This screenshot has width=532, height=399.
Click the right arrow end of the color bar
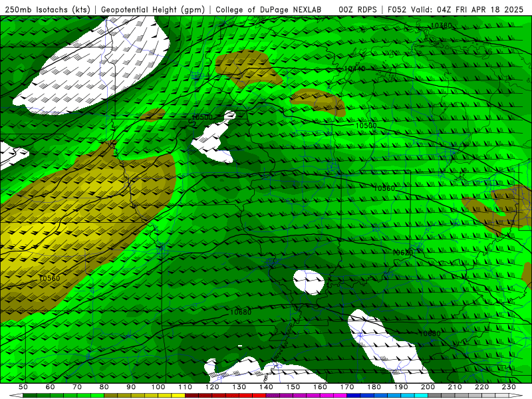(515, 396)
